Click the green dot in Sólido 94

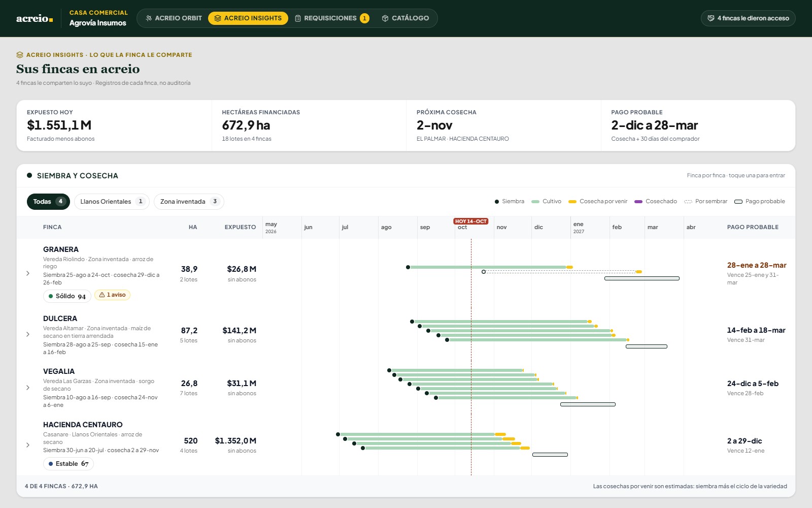coord(51,296)
